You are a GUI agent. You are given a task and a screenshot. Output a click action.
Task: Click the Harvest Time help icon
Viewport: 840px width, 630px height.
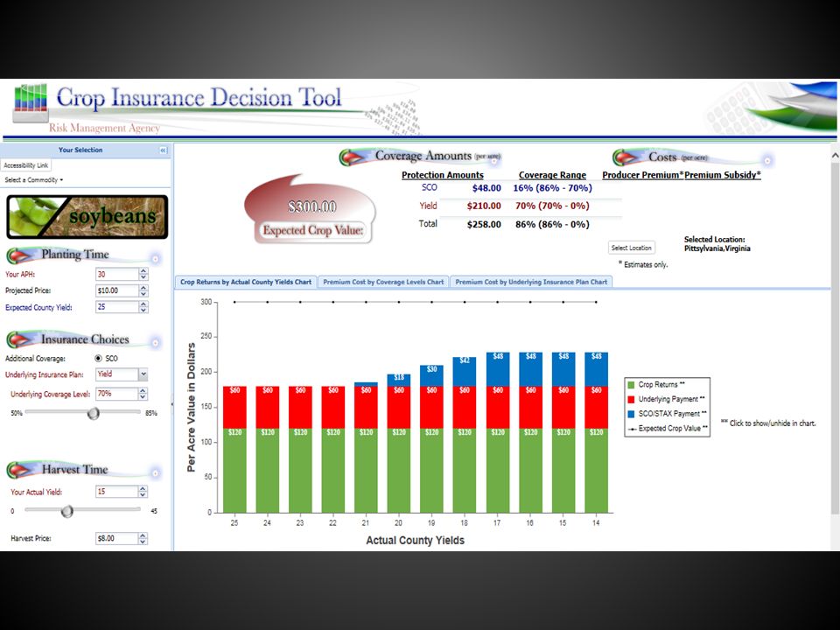tap(156, 473)
